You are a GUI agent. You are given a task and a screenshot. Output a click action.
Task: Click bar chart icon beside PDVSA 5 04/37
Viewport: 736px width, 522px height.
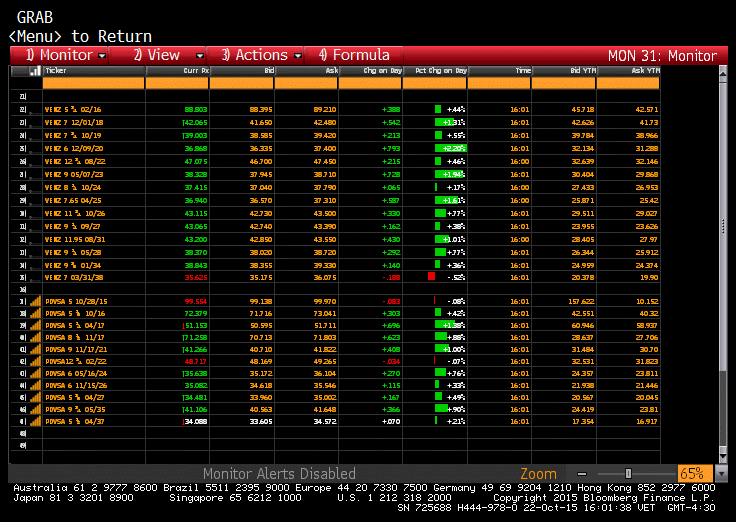35,421
